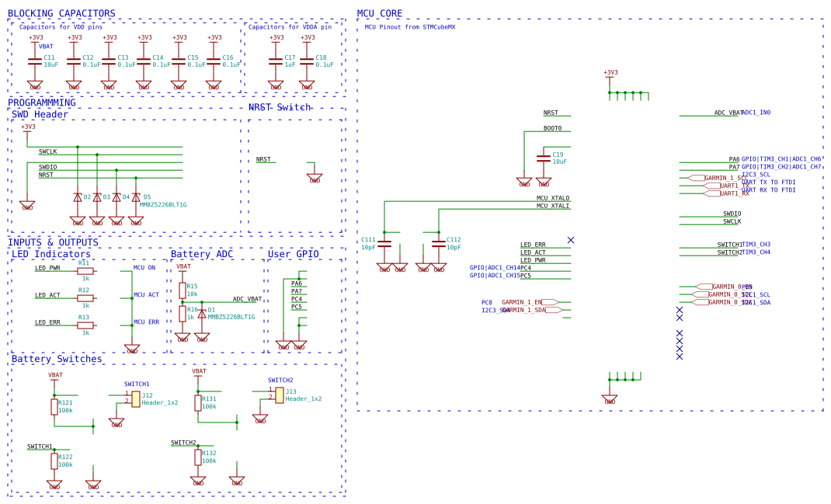Select the GARMIN_1_SCL hierarchical label
The image size is (831, 504).
(x=718, y=179)
